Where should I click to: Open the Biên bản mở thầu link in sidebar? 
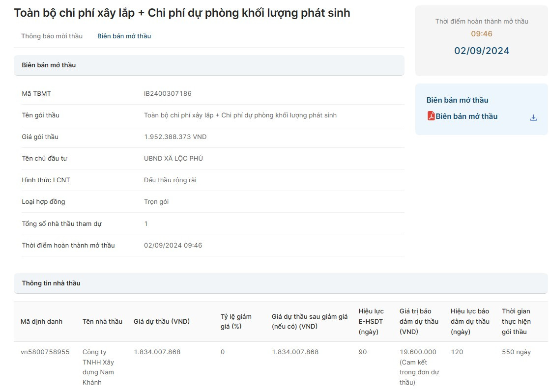[x=467, y=116]
